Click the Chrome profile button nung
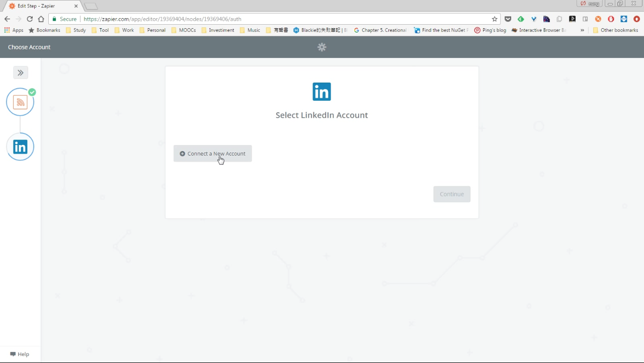Screen dimensions: 644x363 pos(589,4)
